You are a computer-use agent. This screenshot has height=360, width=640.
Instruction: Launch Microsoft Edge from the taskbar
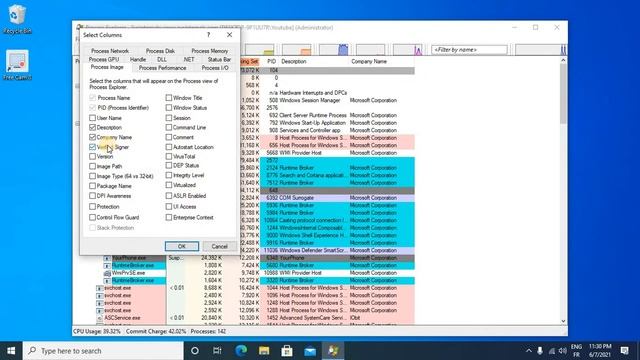tap(241, 351)
